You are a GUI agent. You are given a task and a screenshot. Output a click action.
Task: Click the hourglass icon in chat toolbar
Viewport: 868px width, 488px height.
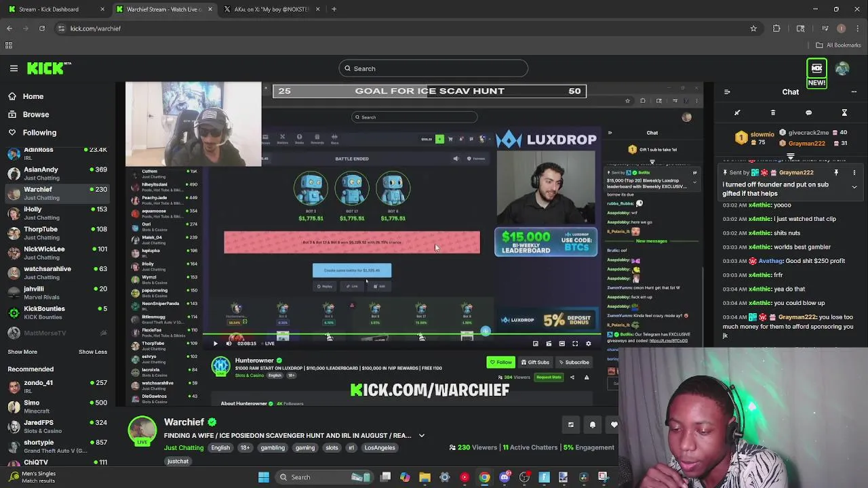tap(844, 113)
